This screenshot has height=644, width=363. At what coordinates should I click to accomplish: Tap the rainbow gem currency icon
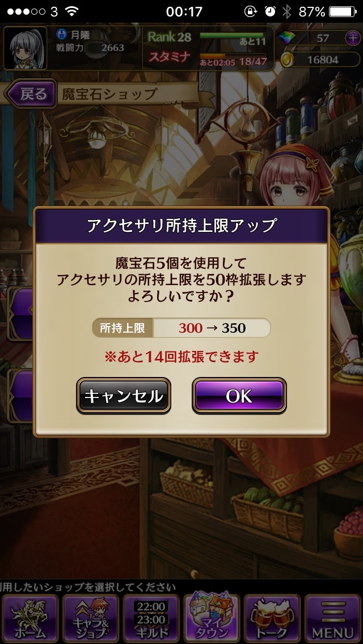pos(287,38)
